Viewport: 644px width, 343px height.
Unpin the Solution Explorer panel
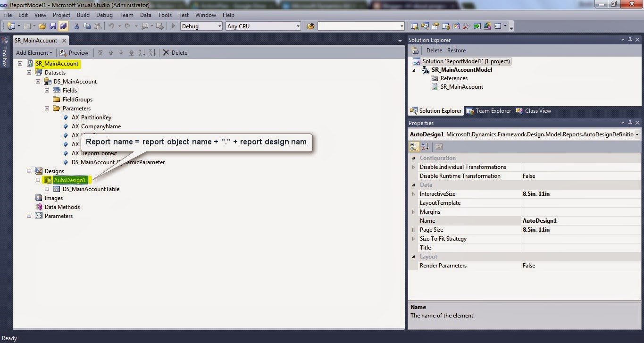[x=630, y=40]
